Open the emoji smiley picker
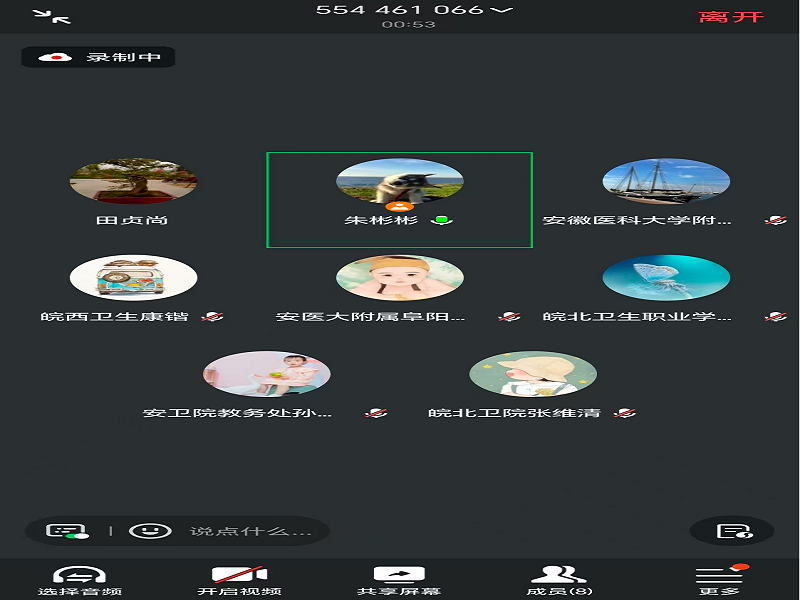 click(149, 531)
